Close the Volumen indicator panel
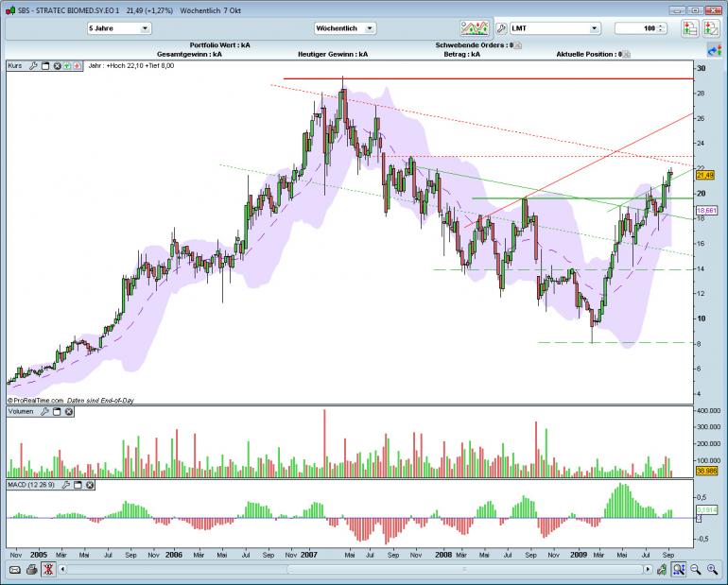728x585 pixels. coord(69,411)
